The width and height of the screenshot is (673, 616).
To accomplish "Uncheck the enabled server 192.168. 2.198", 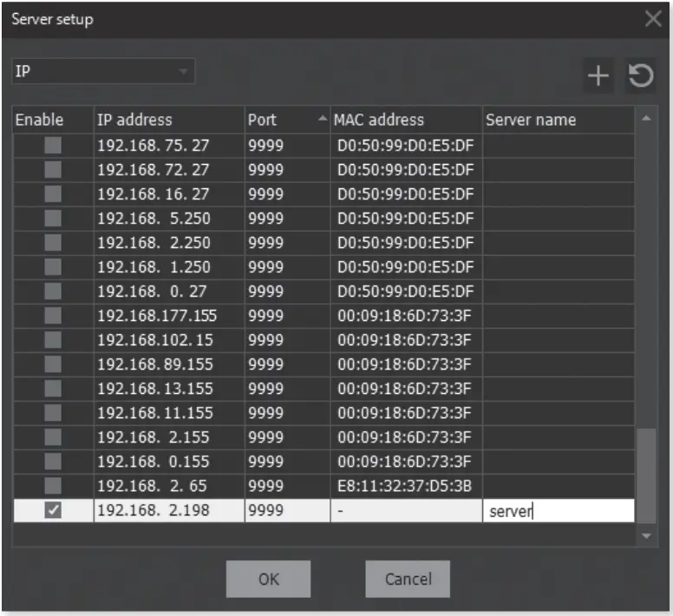I will coord(53,510).
